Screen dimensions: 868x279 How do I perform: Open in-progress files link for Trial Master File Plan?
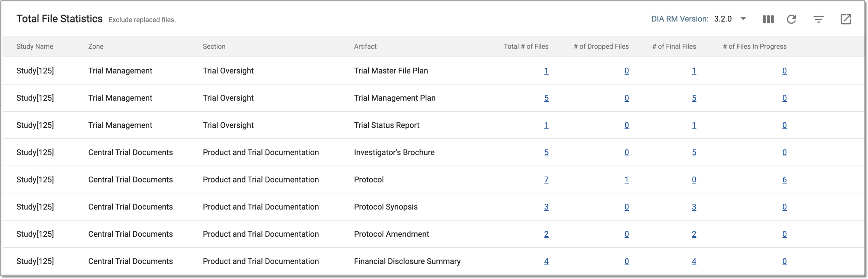point(784,71)
